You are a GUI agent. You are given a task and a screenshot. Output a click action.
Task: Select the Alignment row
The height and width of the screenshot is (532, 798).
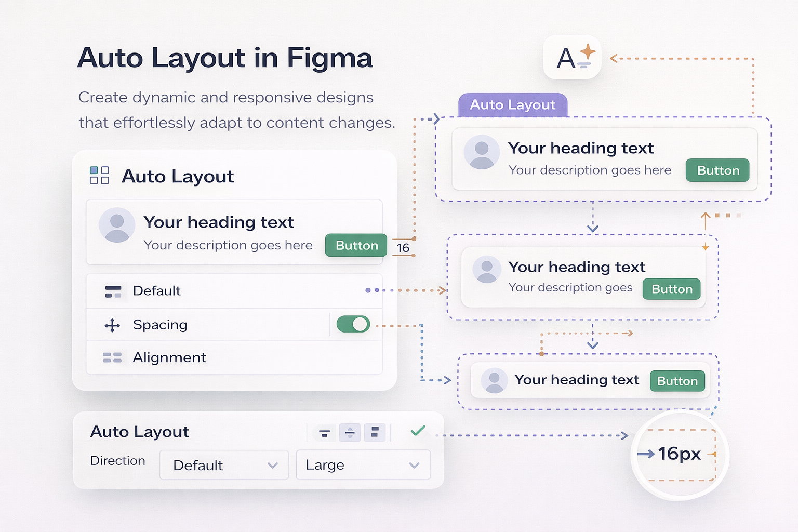tap(234, 357)
